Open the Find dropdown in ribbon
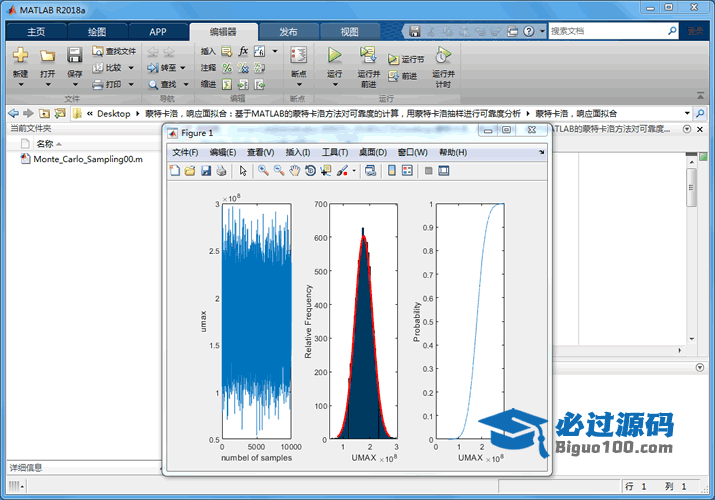 click(186, 84)
